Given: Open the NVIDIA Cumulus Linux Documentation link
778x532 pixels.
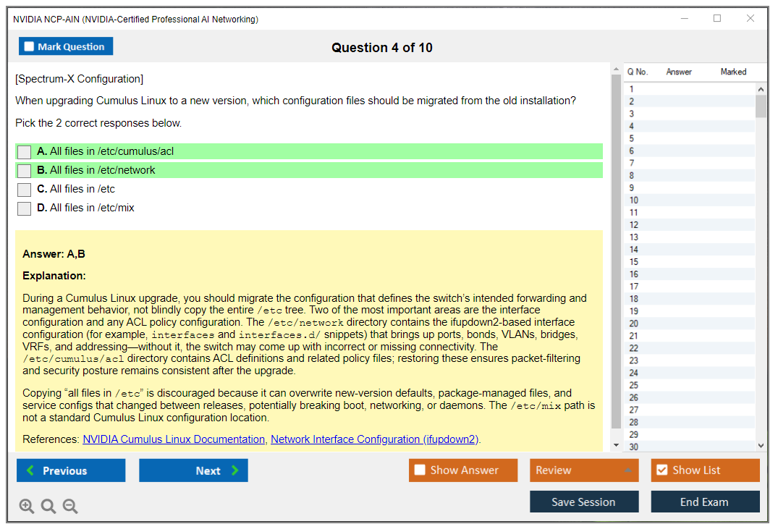Looking at the screenshot, I should 173,439.
